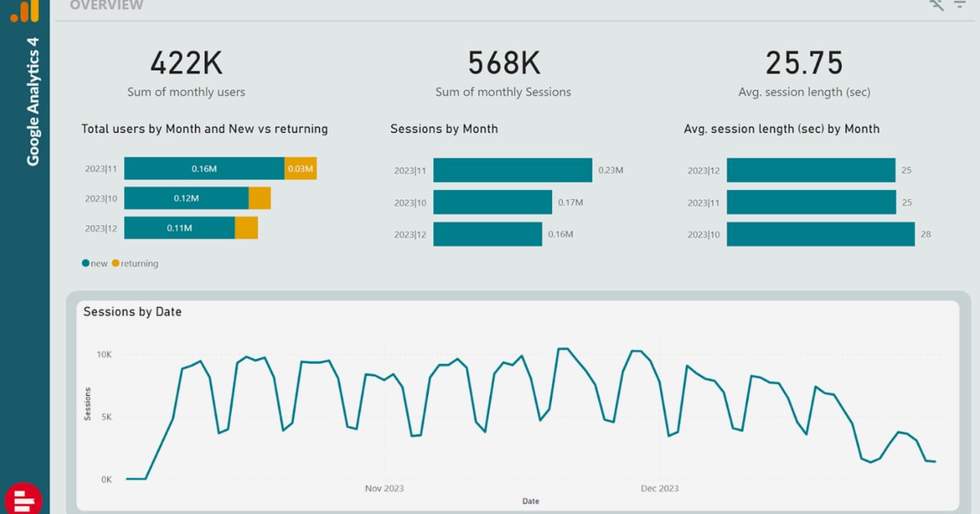
Task: Click the '0K' y-axis label
Action: 107,480
